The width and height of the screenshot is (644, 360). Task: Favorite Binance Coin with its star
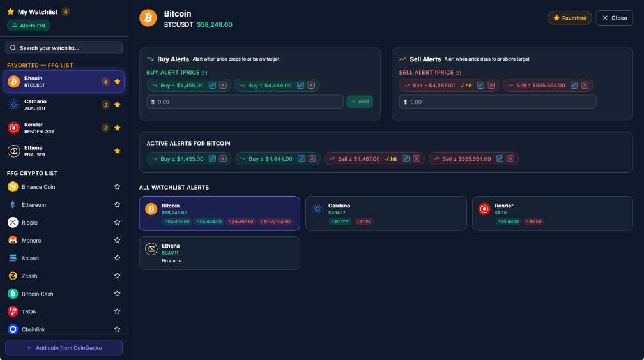click(117, 187)
